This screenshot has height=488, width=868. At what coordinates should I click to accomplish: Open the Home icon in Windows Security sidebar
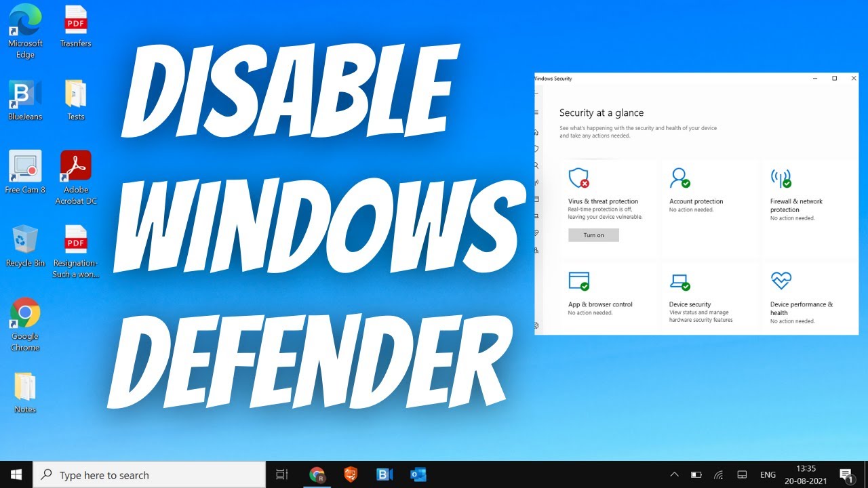536,132
